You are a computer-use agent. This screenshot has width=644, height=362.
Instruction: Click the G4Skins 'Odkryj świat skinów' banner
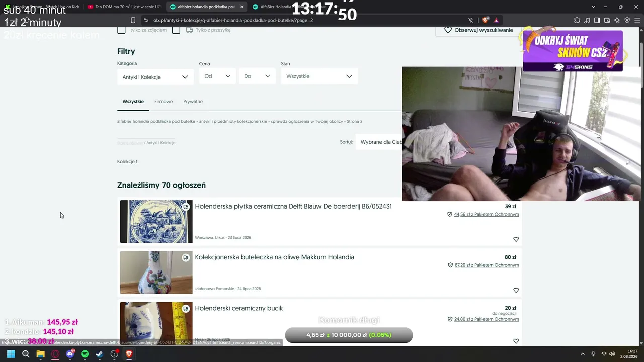573,51
